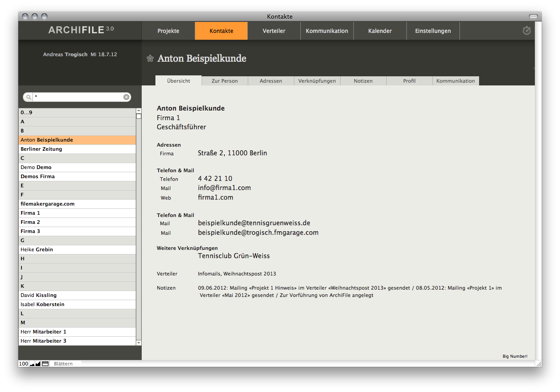Image resolution: width=560 pixels, height=392 pixels.
Task: Toggle the status toolbar icon
Action: (45, 364)
